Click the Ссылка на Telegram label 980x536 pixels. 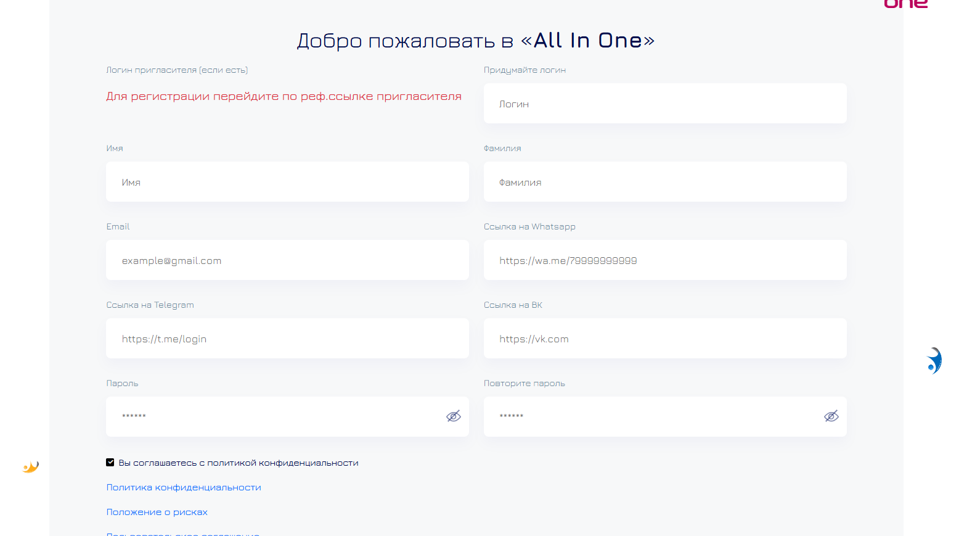click(x=150, y=305)
